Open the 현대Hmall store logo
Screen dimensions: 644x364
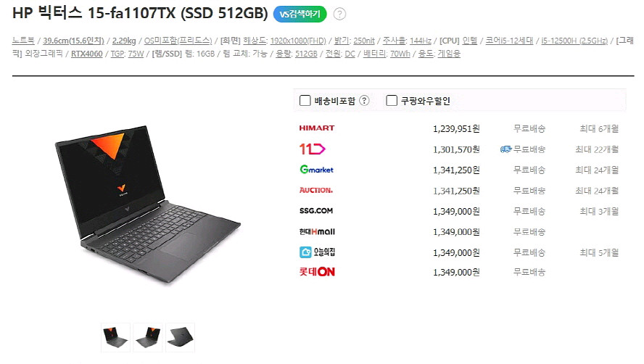[317, 232]
